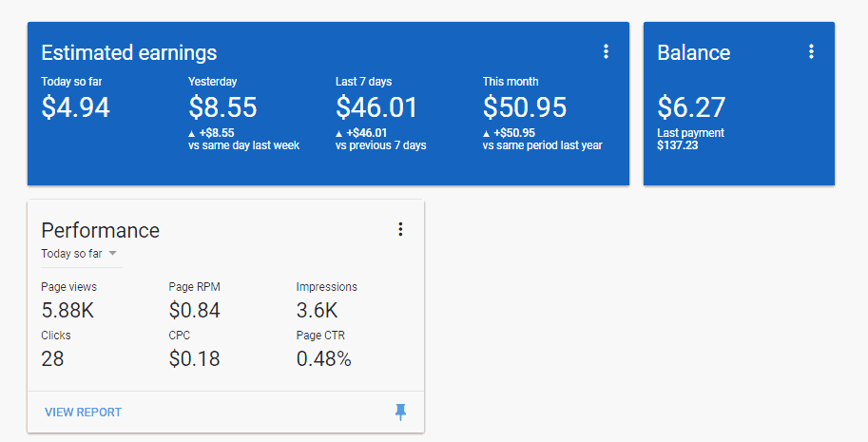Click the Impressions 3.6K metric
868x442 pixels.
pos(317,310)
